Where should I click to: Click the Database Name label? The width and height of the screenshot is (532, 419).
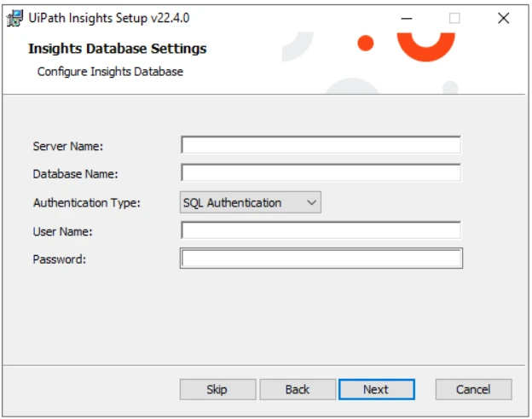tap(75, 174)
